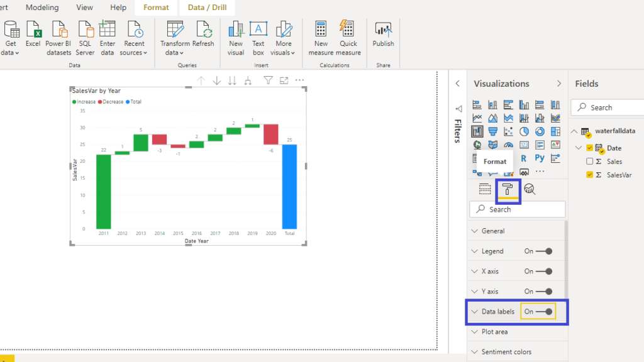Toggle the Legend switch off
Image resolution: width=644 pixels, height=362 pixels.
click(545, 251)
